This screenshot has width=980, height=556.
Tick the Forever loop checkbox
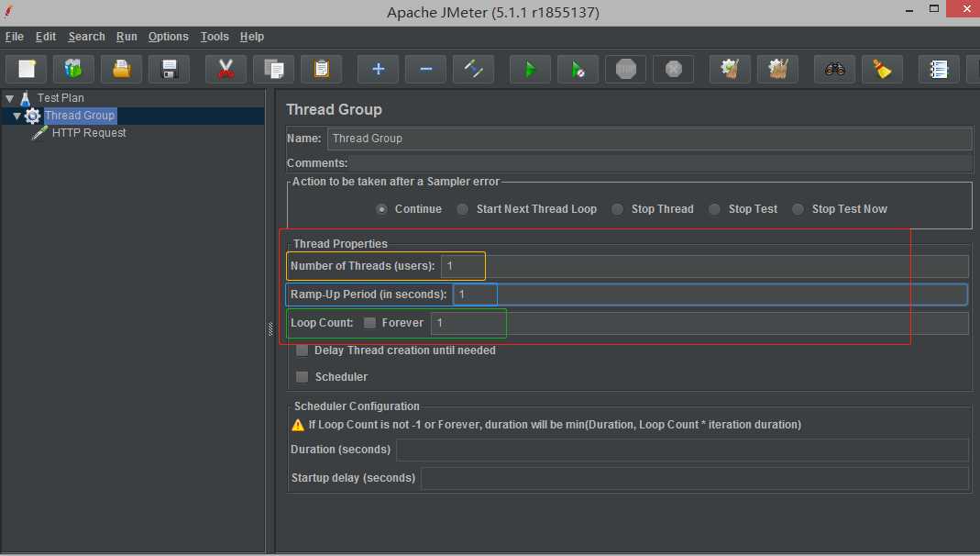tap(370, 323)
